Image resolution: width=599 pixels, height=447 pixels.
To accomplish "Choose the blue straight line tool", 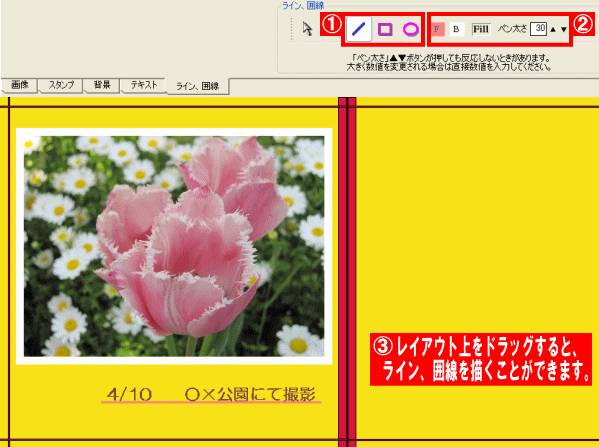I will 358,29.
